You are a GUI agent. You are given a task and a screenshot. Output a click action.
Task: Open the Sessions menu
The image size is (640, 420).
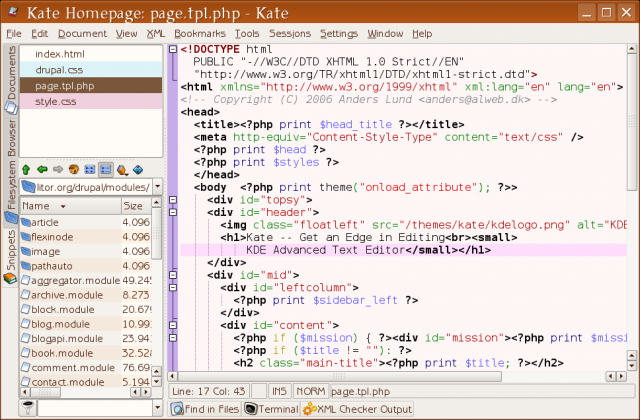[x=290, y=33]
